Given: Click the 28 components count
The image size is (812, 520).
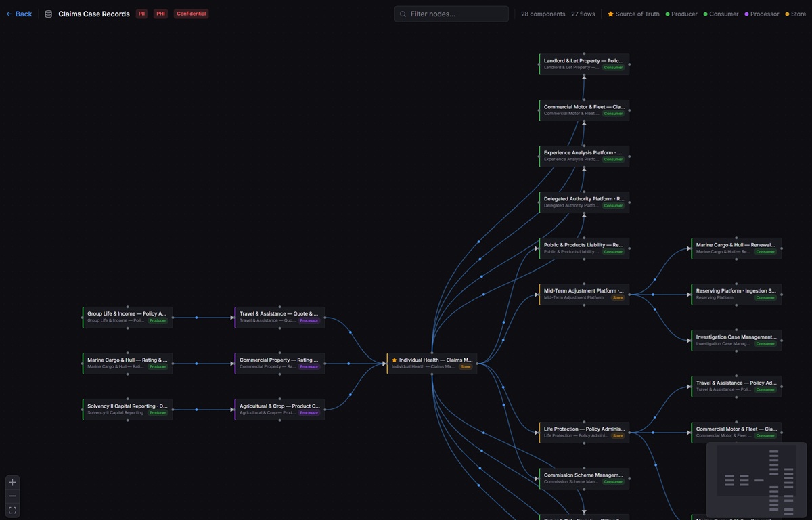Looking at the screenshot, I should [x=543, y=14].
